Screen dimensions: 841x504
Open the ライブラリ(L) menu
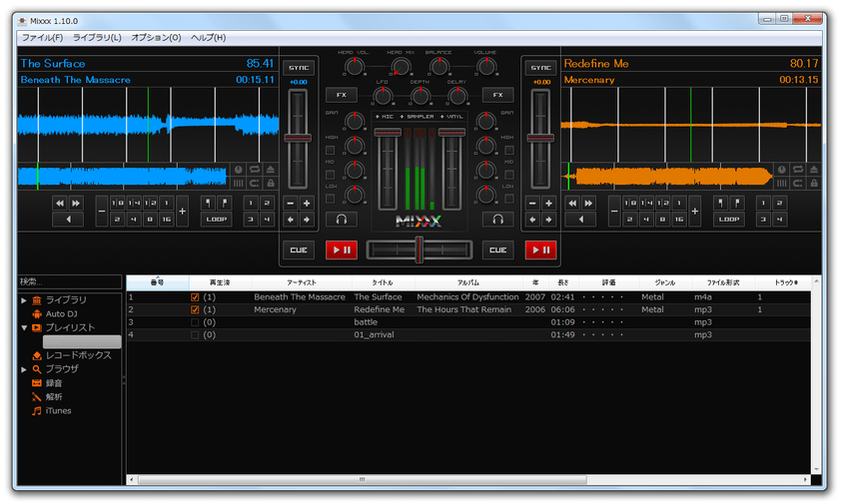pos(97,38)
